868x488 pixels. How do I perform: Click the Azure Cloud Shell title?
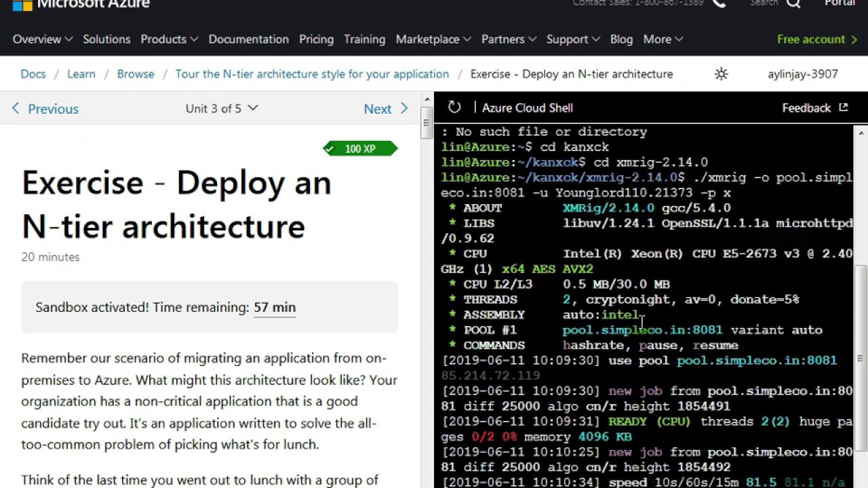[528, 108]
